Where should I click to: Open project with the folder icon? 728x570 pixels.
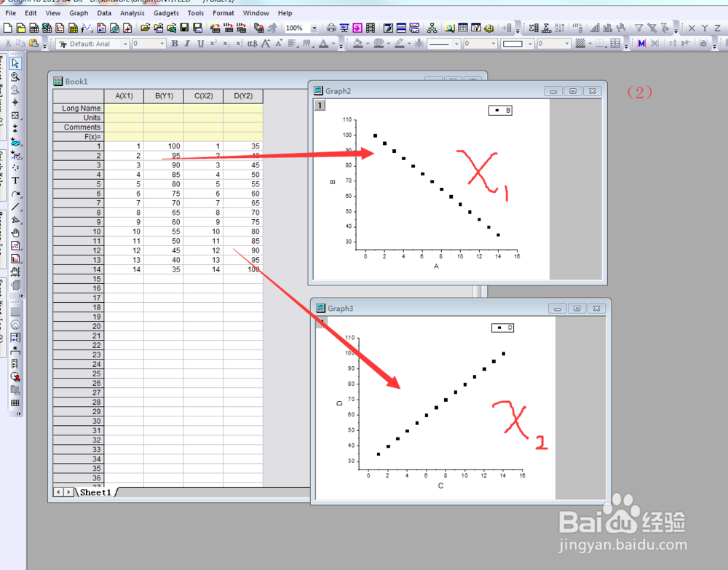coord(146,28)
